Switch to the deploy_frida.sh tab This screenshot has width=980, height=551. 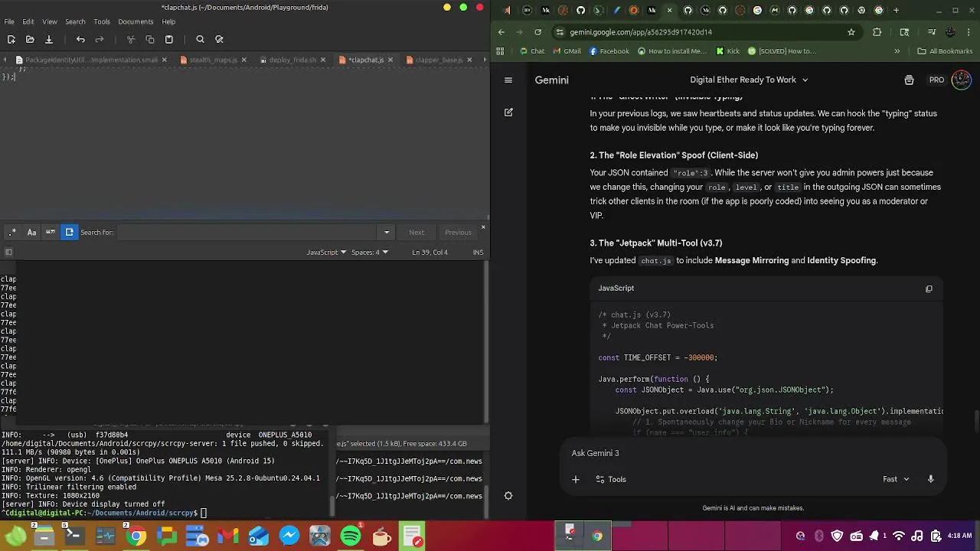292,60
